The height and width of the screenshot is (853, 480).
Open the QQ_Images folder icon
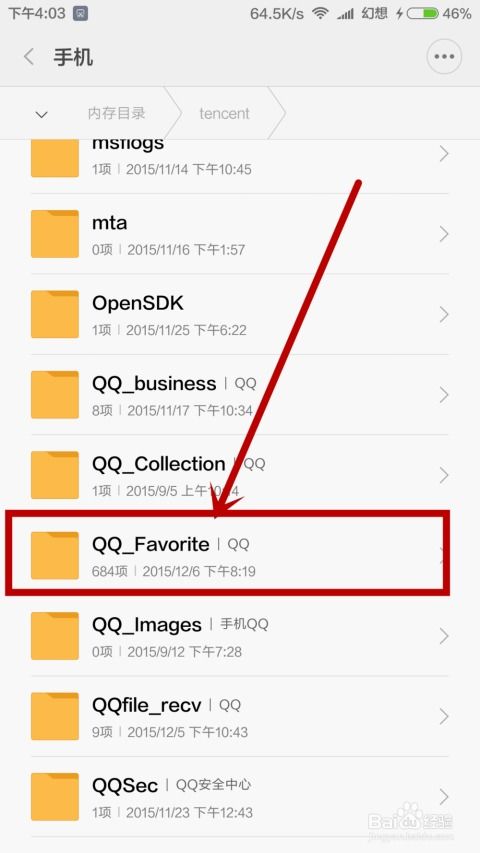(54, 636)
